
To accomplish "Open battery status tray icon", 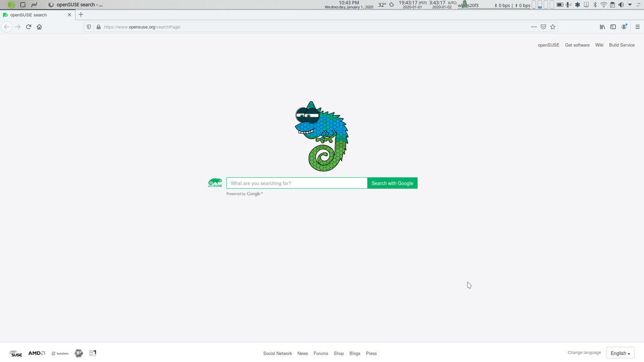I will coord(560,5).
